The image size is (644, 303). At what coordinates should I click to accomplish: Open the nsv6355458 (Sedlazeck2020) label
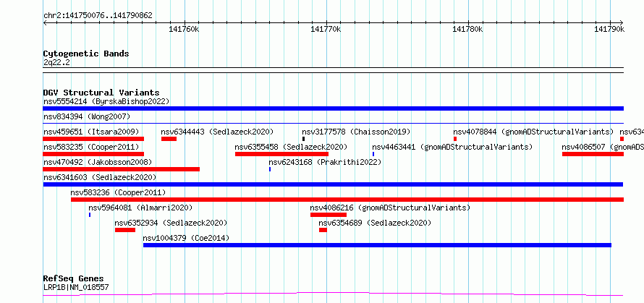[x=291, y=147]
